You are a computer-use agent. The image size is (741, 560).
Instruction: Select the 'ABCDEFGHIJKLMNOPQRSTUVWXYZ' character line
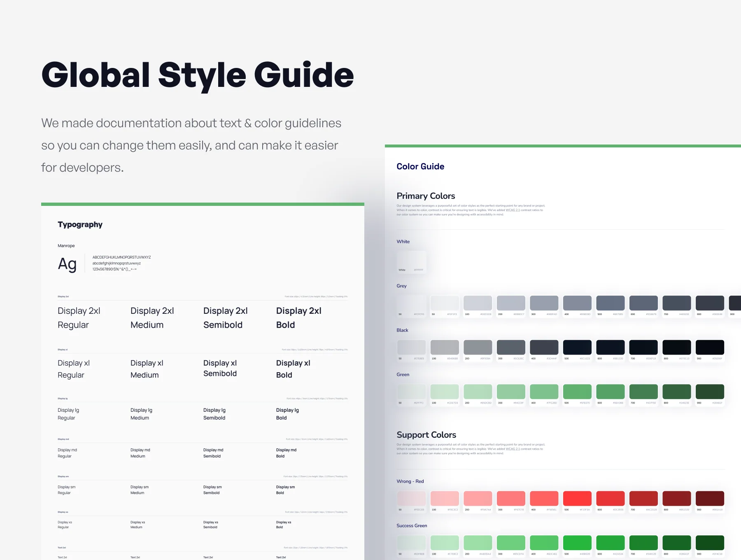pos(121,257)
